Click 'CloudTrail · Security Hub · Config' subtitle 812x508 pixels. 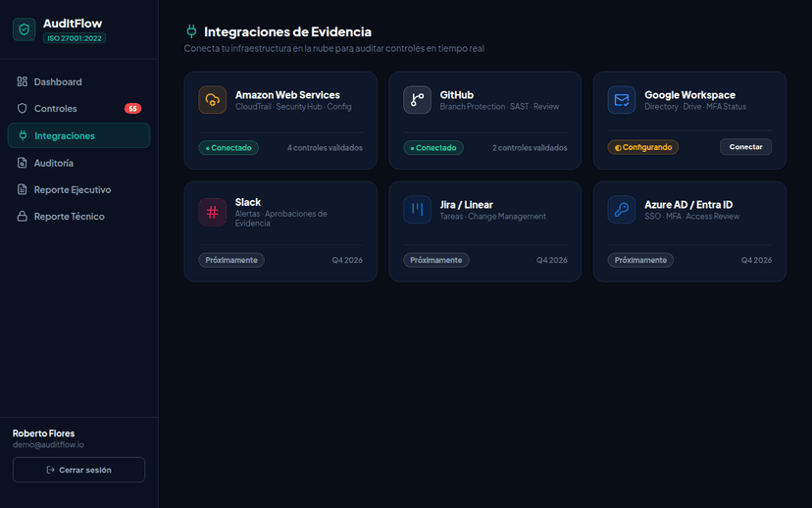click(293, 107)
